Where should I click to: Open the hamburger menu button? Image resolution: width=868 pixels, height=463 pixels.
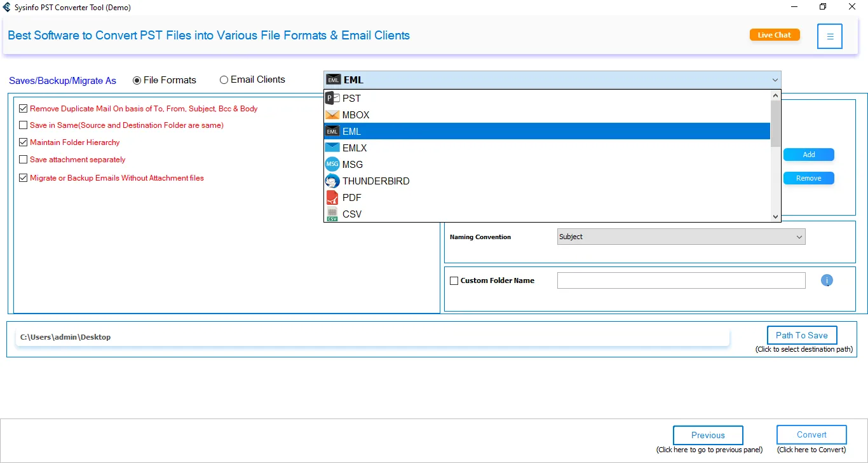830,36
